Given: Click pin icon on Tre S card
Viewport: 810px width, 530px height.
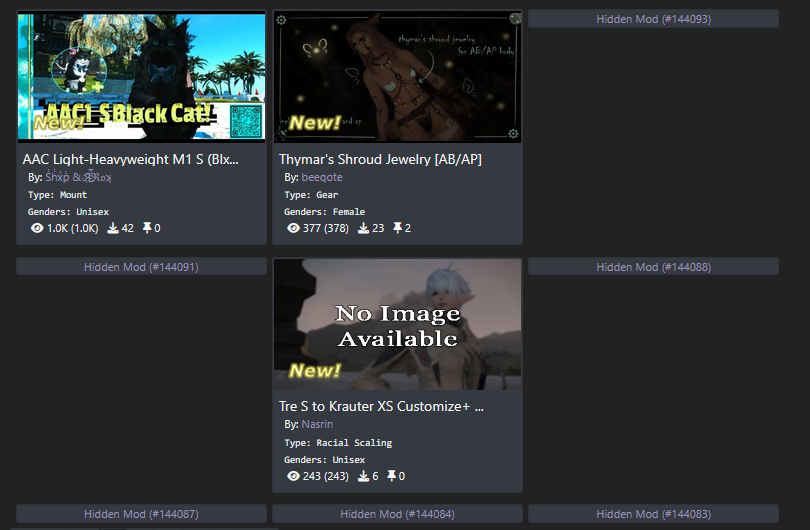Looking at the screenshot, I should coord(392,476).
